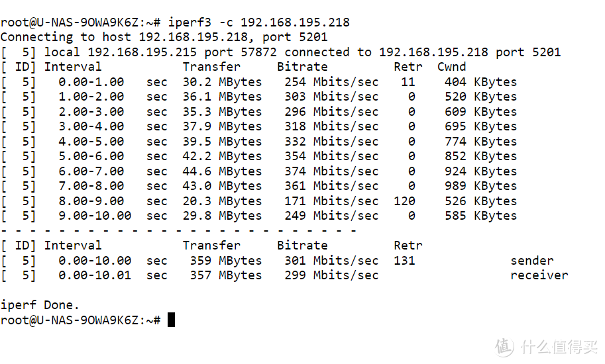Image resolution: width=605 pixels, height=364 pixels.
Task: Click the first 'Bitrate' column header
Action: point(302,67)
